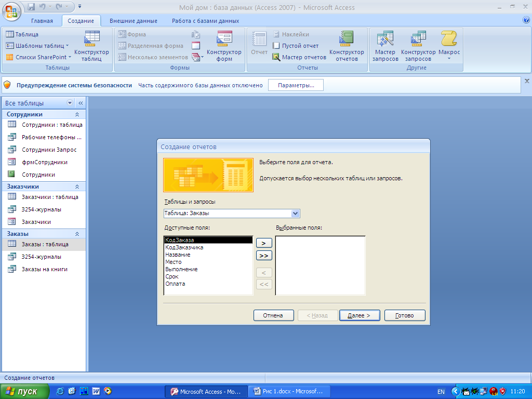Select фрмСотрудники form

44,162
